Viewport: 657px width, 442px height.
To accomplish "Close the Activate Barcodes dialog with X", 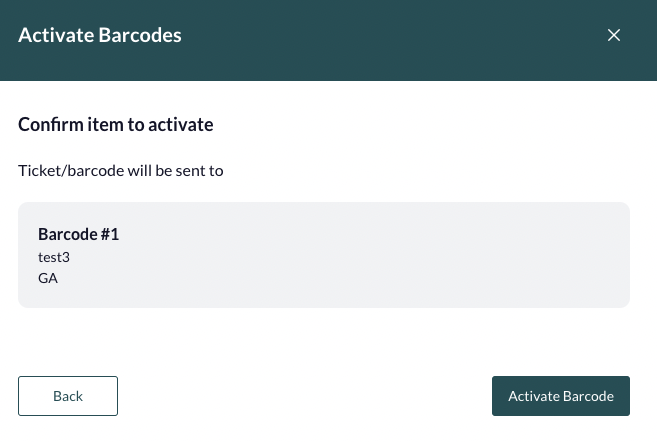I will (613, 35).
